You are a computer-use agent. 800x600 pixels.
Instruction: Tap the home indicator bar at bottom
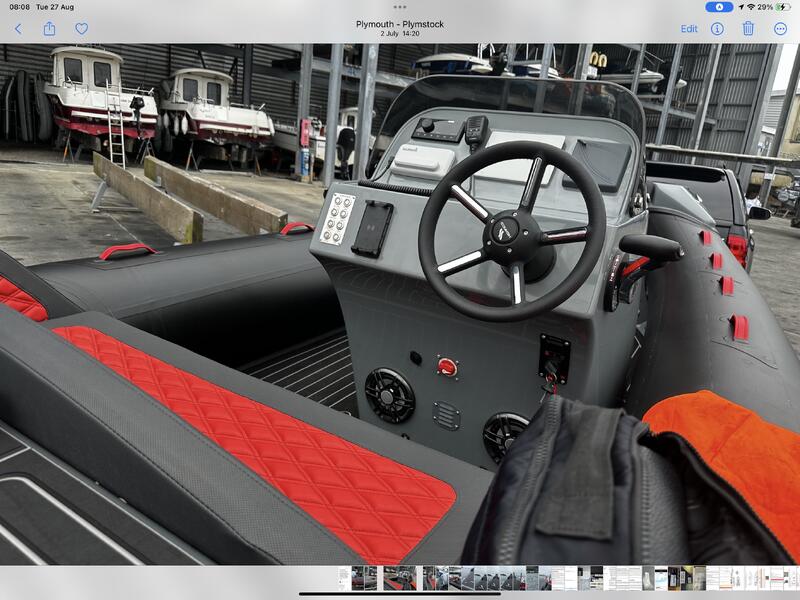pyautogui.click(x=400, y=594)
